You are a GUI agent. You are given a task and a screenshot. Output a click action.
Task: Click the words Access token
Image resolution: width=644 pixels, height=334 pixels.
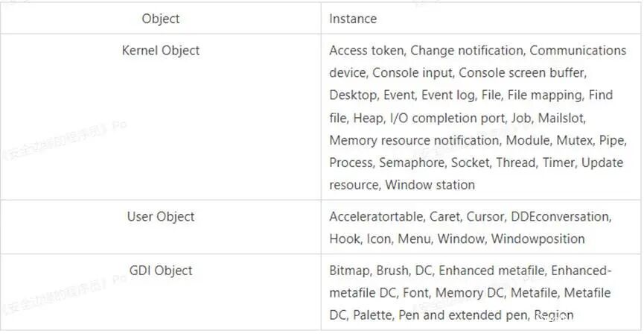coord(366,51)
